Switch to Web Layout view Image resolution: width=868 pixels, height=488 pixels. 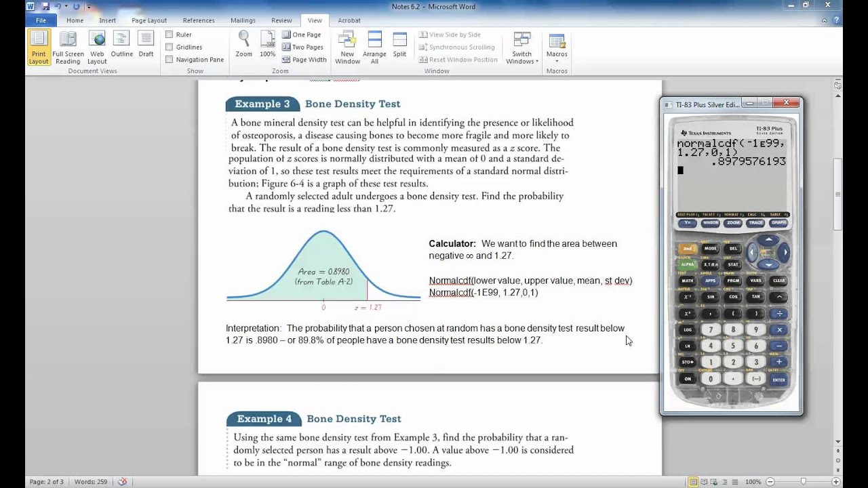pos(97,47)
